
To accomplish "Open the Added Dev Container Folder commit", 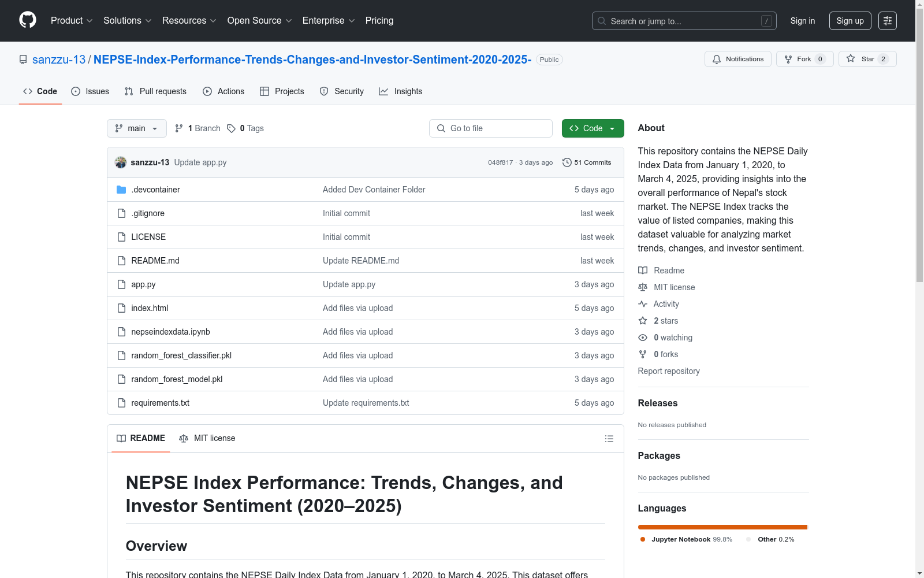I will pyautogui.click(x=374, y=190).
